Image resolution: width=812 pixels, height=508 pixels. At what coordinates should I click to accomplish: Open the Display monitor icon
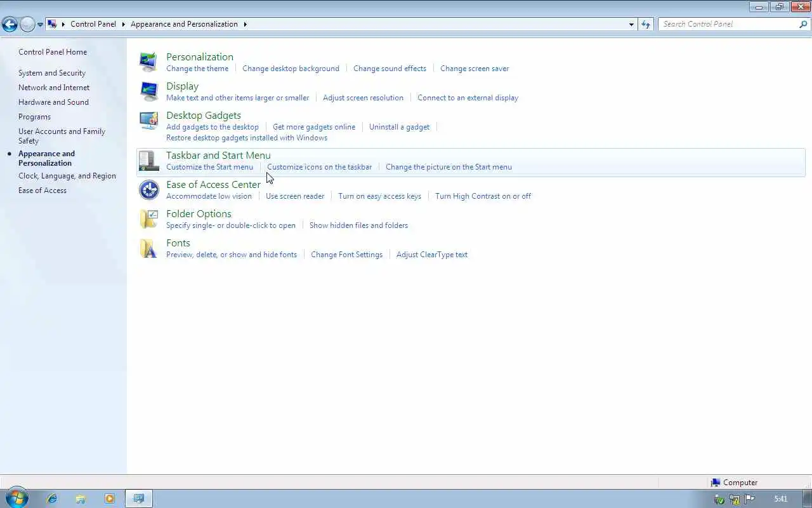coord(148,91)
